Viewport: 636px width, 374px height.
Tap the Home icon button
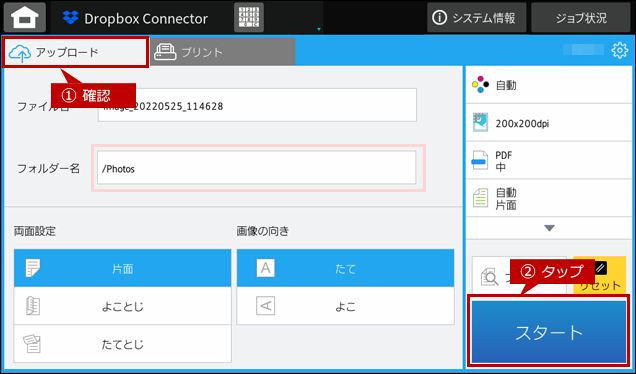(25, 17)
